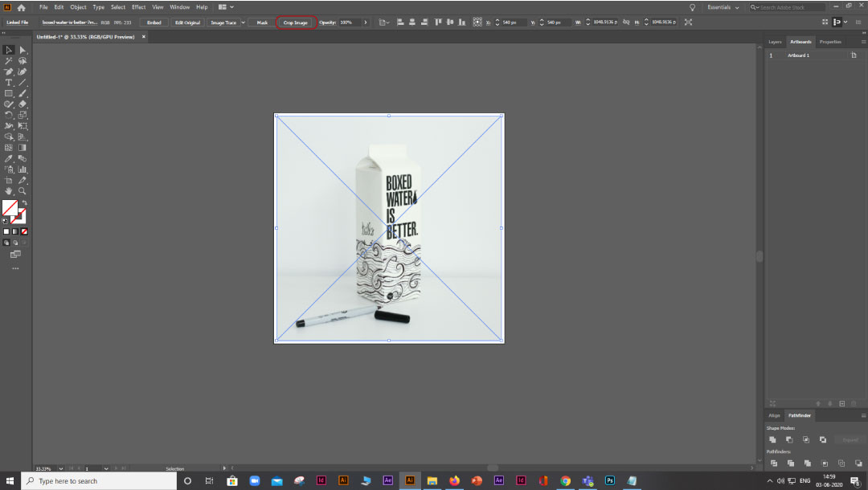Viewport: 868px width, 490px height.
Task: Open the Arrange Documents dropdown
Action: (x=225, y=7)
